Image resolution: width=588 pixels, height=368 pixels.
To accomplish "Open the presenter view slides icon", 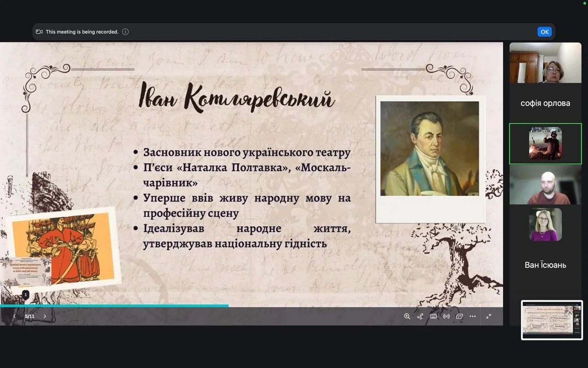I will [x=459, y=316].
